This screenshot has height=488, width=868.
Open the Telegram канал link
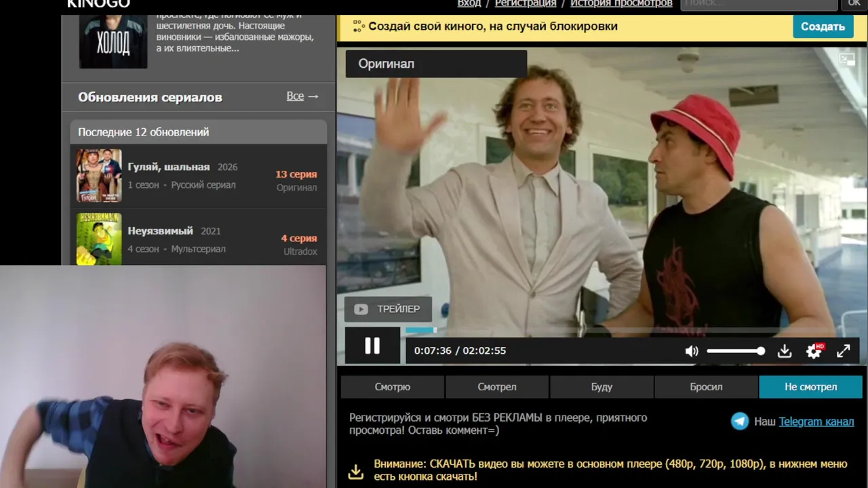(816, 422)
